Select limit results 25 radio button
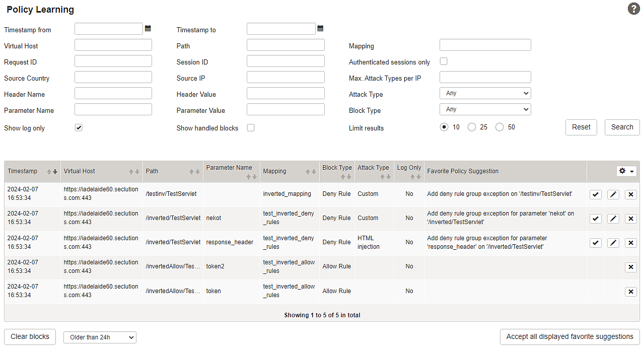The image size is (644, 350). (x=472, y=127)
